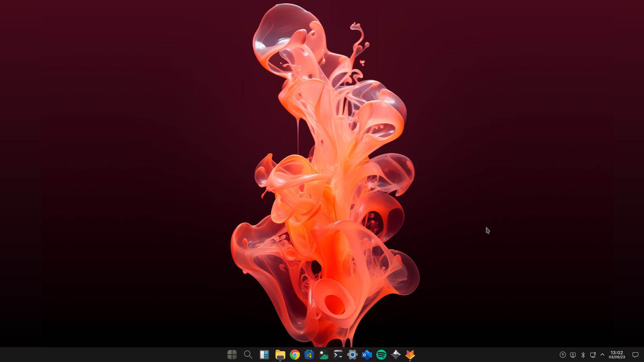Open the mountain-peak diamond app icon
The width and height of the screenshot is (644, 362).
[x=396, y=354]
